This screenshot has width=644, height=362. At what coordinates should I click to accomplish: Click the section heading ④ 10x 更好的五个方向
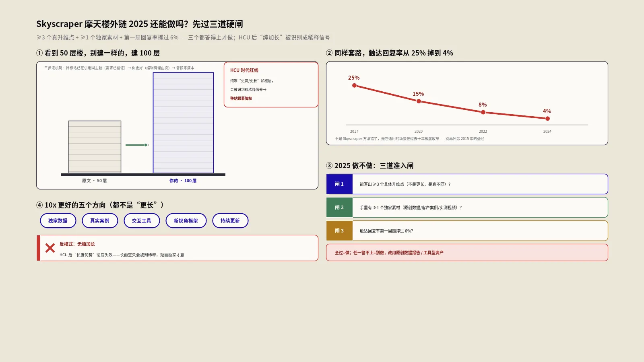[x=100, y=205]
